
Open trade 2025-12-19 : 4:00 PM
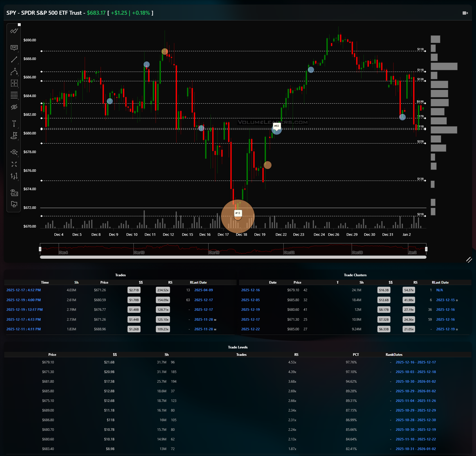tap(24, 300)
